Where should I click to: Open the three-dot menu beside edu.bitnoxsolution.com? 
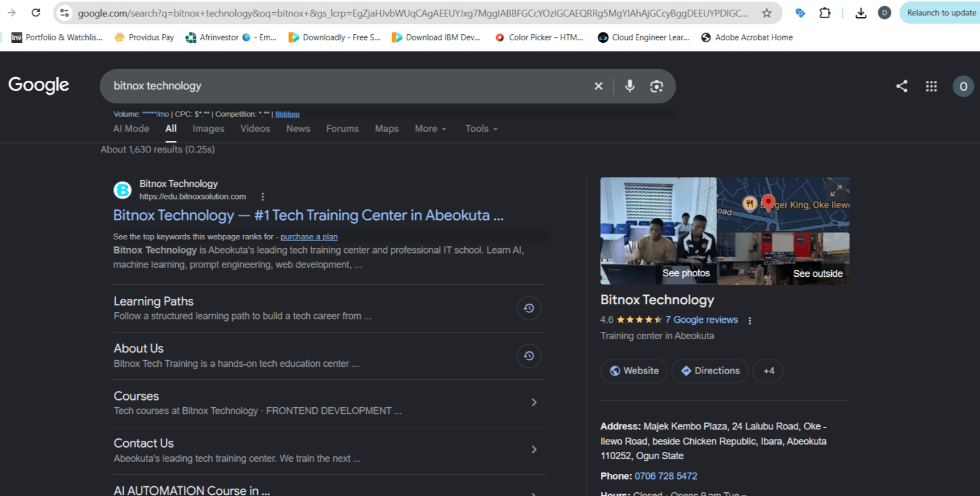tap(263, 197)
